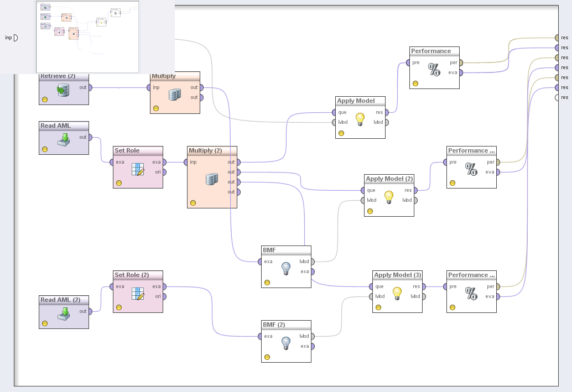Select the Set Role (2) title bar
572x392 pixels.
tap(138, 275)
